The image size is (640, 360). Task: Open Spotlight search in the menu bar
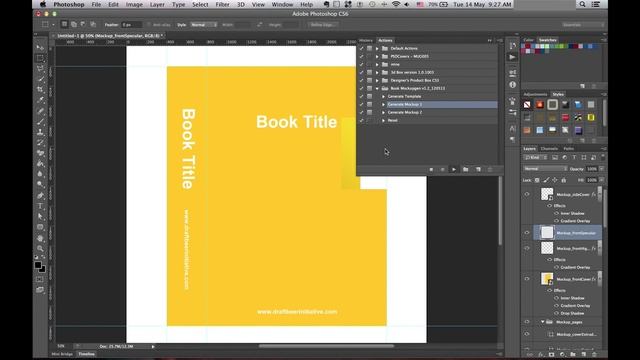coord(582,4)
